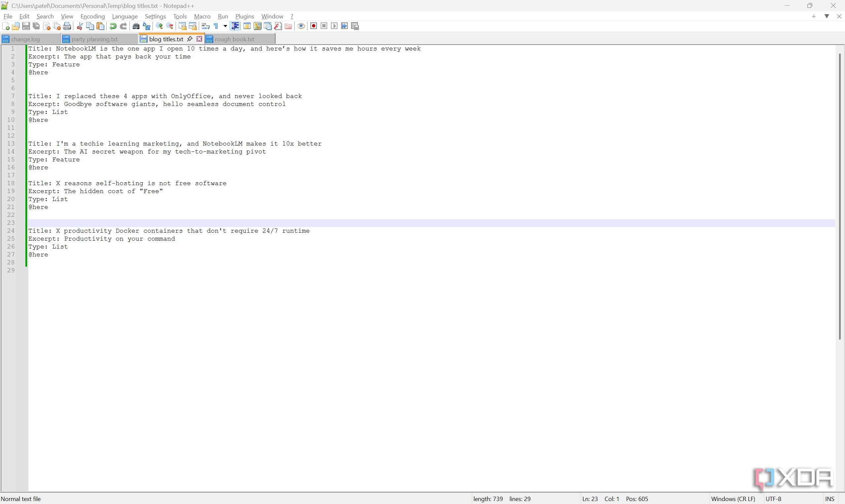Toggle the indent guide button
Screen dimensions: 845x504
click(235, 26)
